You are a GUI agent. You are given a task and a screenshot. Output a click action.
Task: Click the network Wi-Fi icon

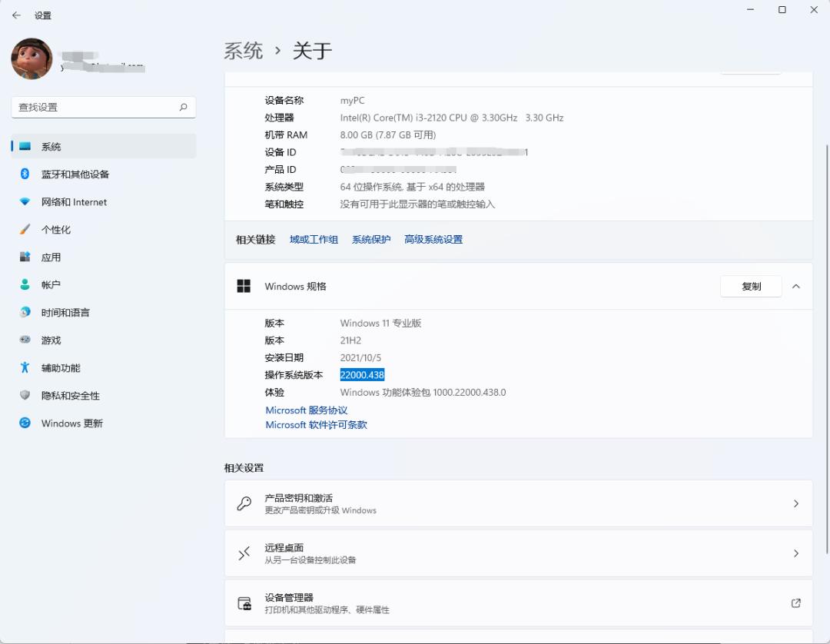[x=25, y=201]
